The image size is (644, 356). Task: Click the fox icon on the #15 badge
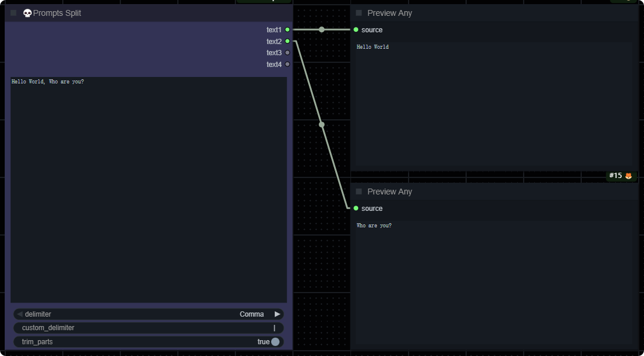pos(628,176)
